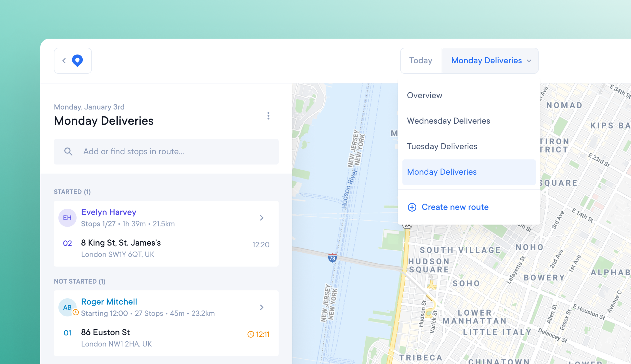The height and width of the screenshot is (364, 631).
Task: Click the LOWER MANHATTAN label on map
Action: (x=475, y=317)
